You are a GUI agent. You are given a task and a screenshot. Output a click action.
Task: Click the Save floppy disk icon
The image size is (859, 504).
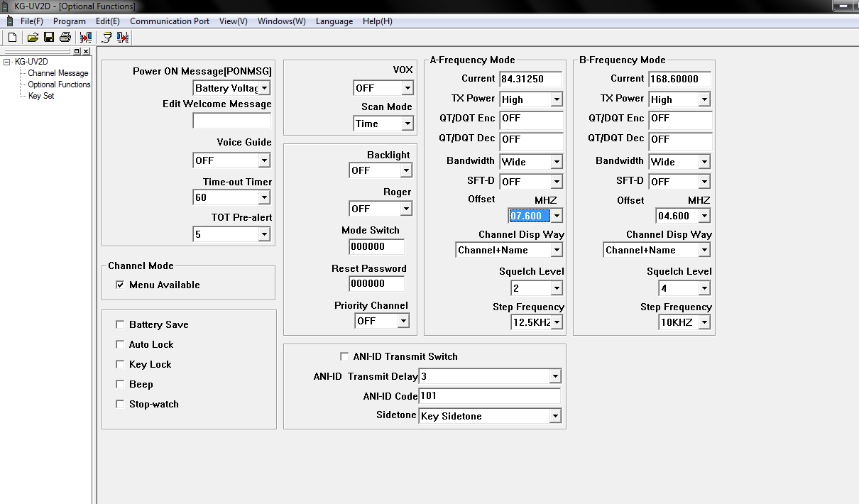49,37
